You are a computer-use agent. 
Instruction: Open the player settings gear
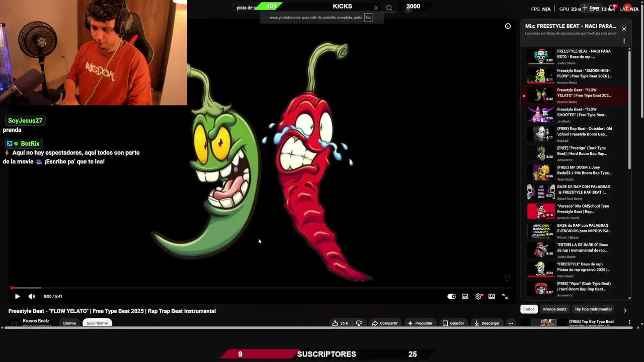478,297
